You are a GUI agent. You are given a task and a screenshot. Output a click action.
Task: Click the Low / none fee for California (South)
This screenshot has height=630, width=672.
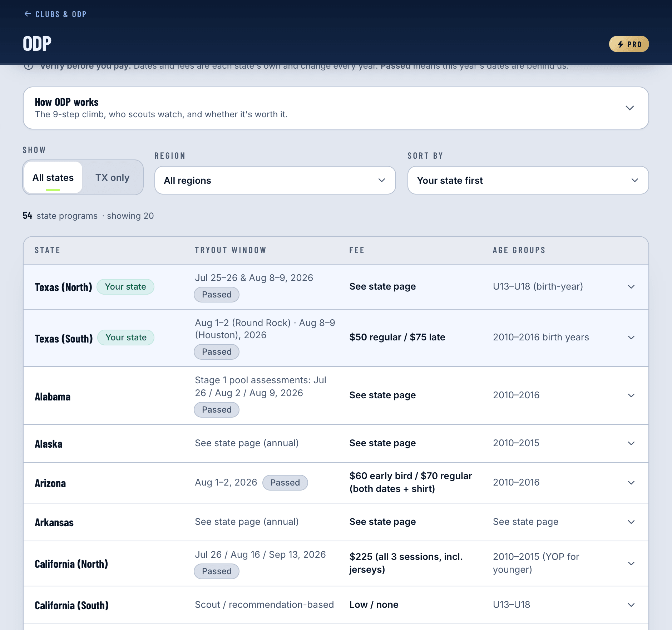[x=374, y=605]
